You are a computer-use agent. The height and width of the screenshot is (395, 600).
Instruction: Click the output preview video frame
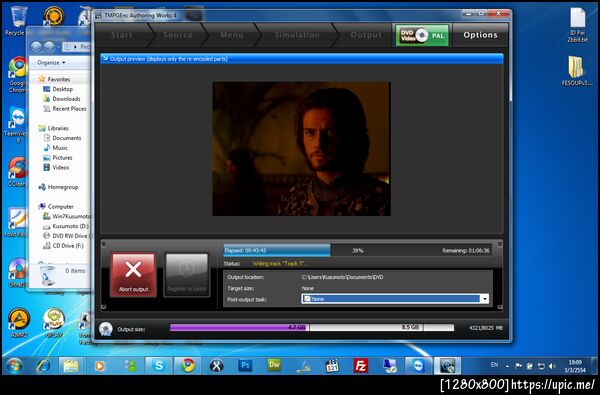(302, 149)
